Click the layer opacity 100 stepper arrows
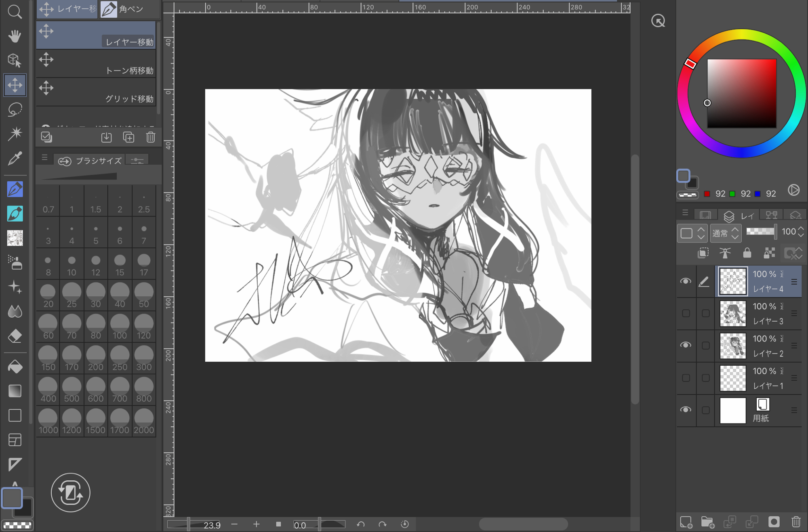Screen dimensions: 808x532 tap(801, 232)
